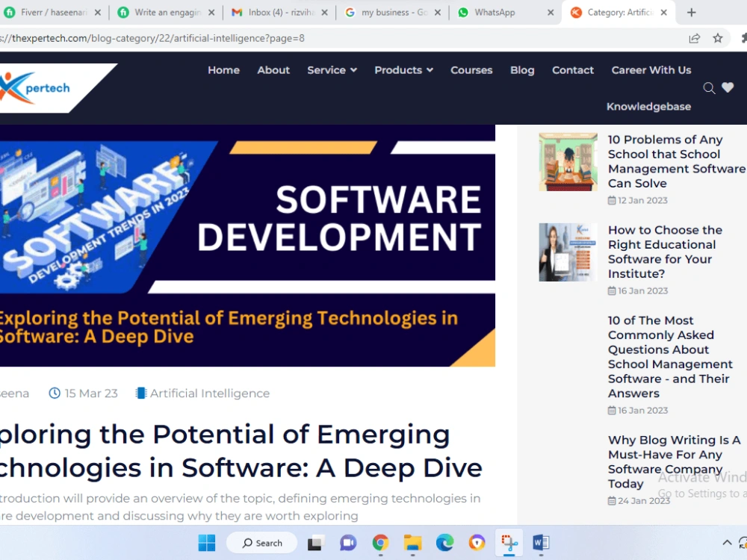The width and height of the screenshot is (747, 560).
Task: Open 'How to Choose the Right Educational Software'
Action: [x=665, y=252]
